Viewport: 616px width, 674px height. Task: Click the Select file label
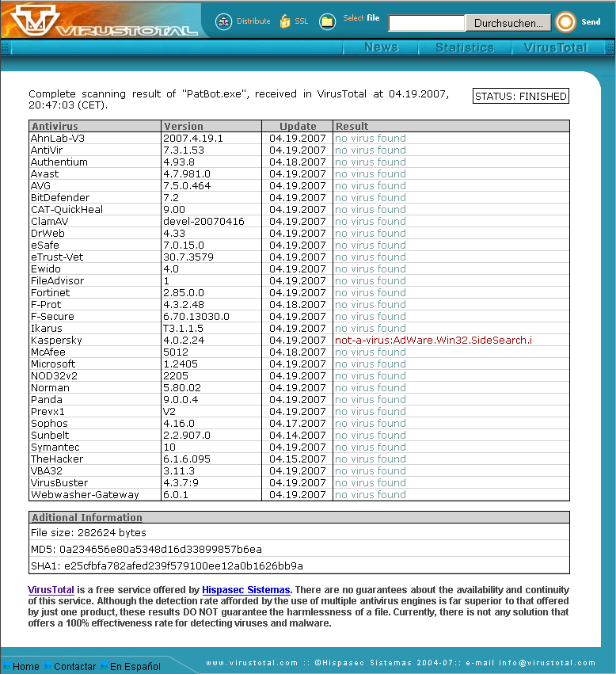361,18
